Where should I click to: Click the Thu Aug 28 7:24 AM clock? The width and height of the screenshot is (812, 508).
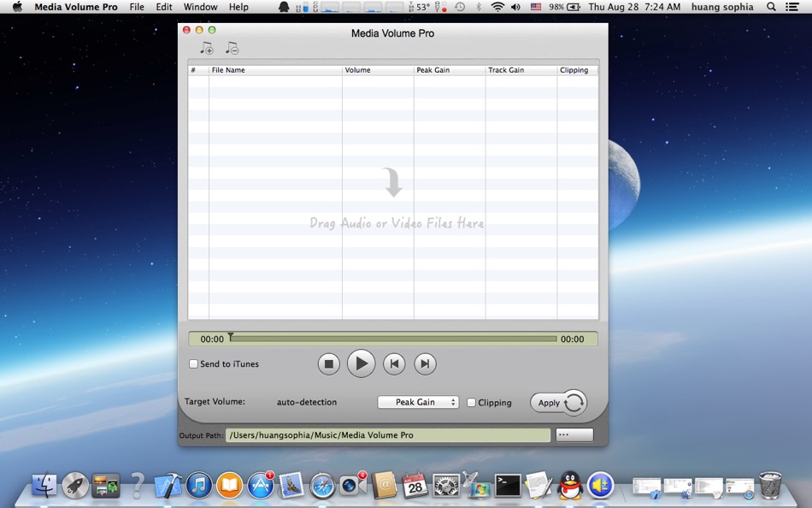point(634,7)
